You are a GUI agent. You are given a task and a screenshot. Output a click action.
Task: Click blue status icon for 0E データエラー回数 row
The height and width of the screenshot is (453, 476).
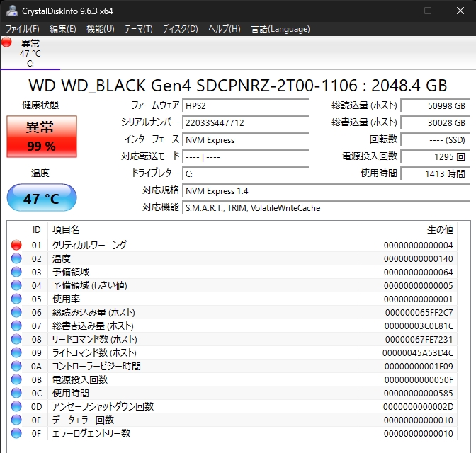(16, 420)
